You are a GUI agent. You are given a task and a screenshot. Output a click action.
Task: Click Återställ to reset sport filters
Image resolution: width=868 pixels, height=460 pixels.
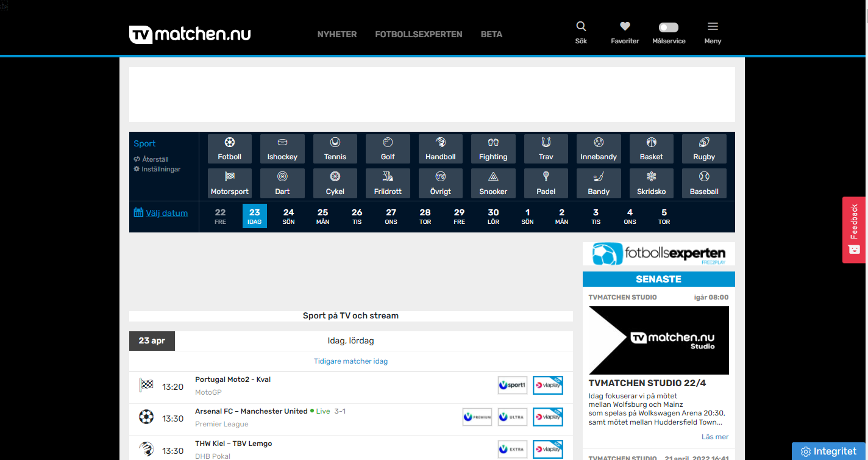pos(151,159)
